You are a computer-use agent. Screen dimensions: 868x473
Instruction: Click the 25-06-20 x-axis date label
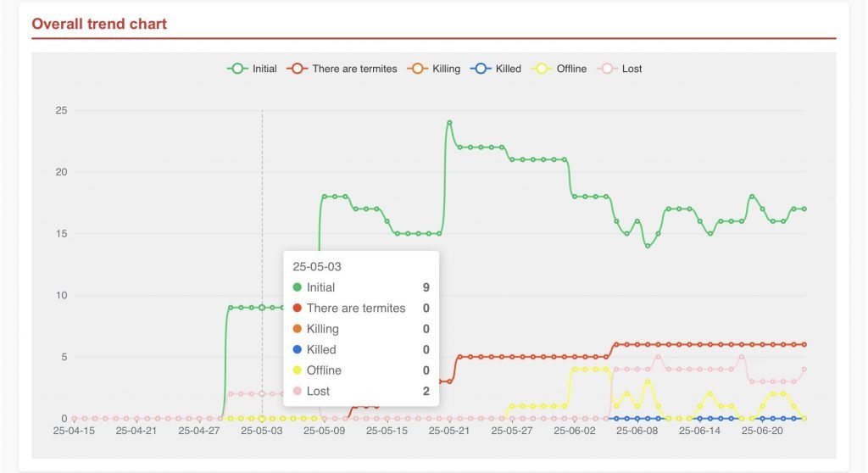762,431
